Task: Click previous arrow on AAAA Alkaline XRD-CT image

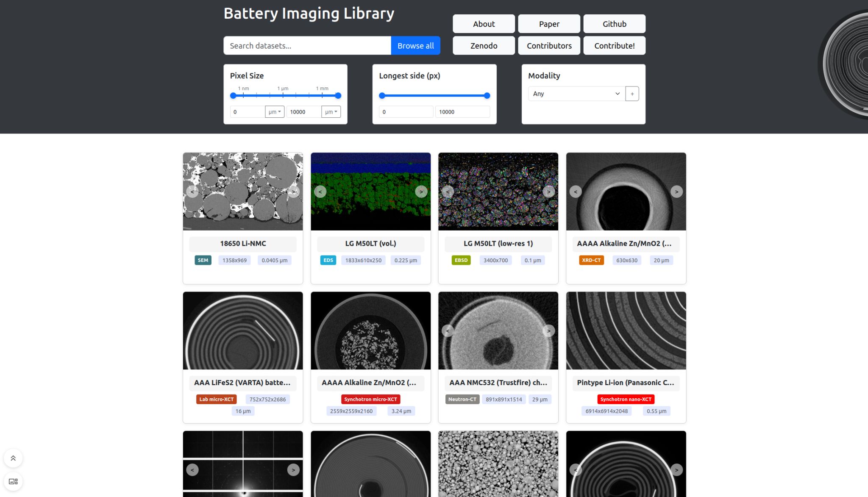Action: pyautogui.click(x=575, y=192)
